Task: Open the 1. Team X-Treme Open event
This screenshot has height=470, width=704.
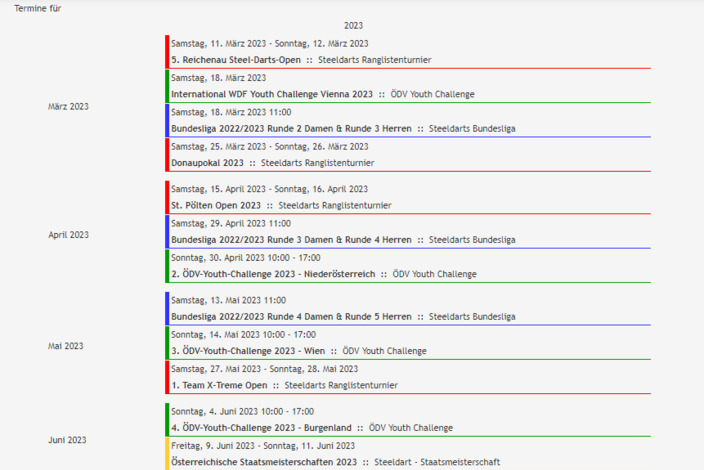Action: coord(219,385)
